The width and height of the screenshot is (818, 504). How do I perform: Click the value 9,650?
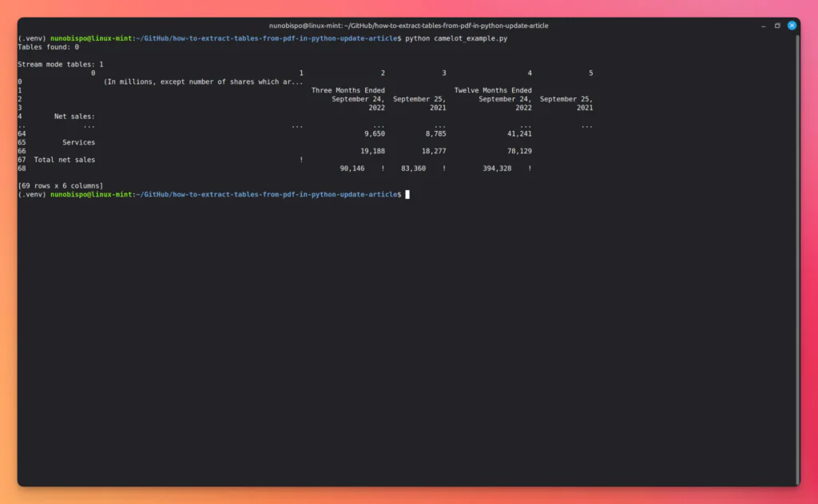375,133
